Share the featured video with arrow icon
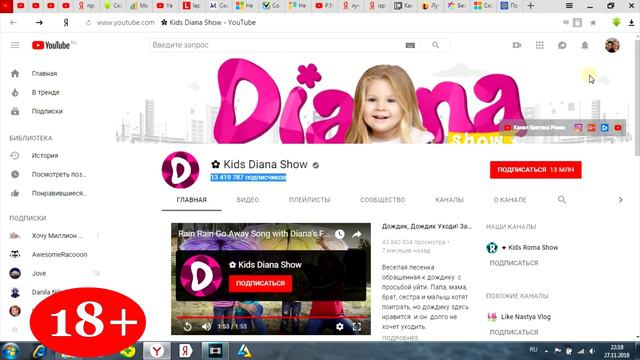The image size is (640, 360). pos(357,234)
